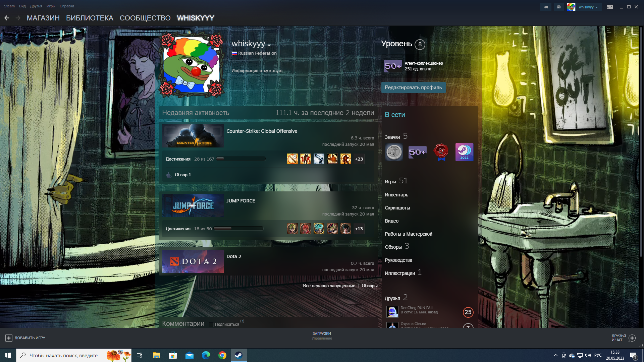644x362 pixels.
Task: Open the Big Picture mode icon
Action: click(610, 7)
